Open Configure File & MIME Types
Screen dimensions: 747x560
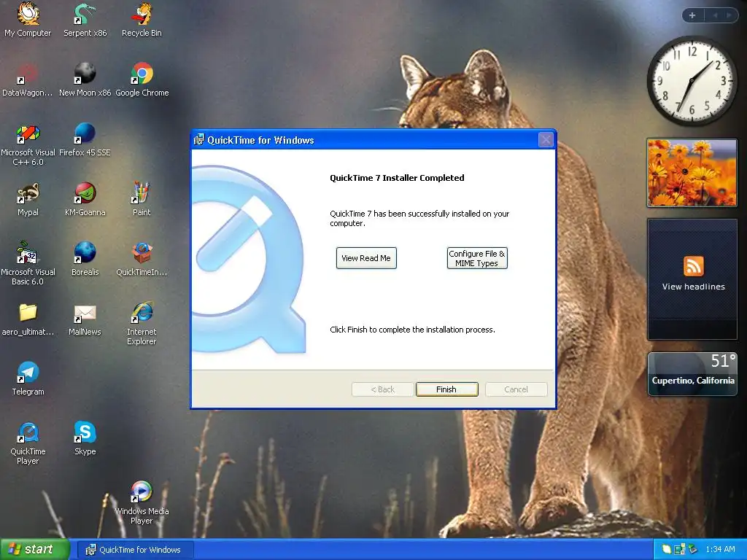(x=477, y=258)
